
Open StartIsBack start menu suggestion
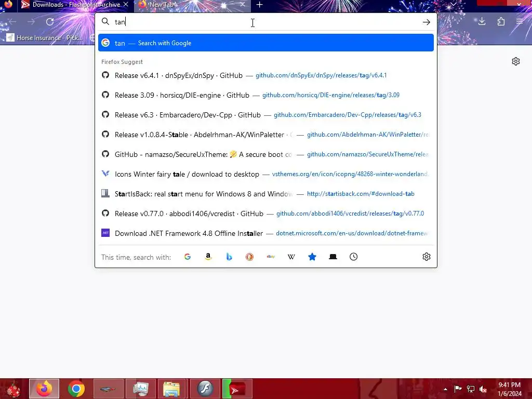click(266, 194)
